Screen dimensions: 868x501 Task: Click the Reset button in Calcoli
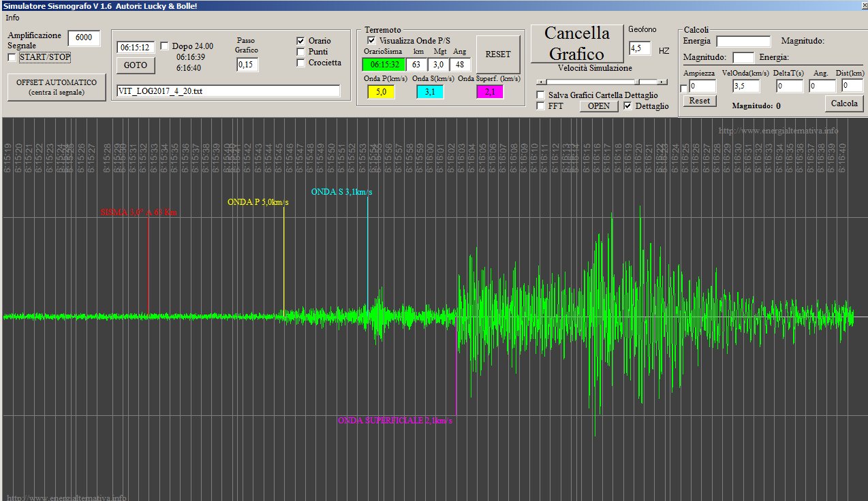tap(700, 101)
